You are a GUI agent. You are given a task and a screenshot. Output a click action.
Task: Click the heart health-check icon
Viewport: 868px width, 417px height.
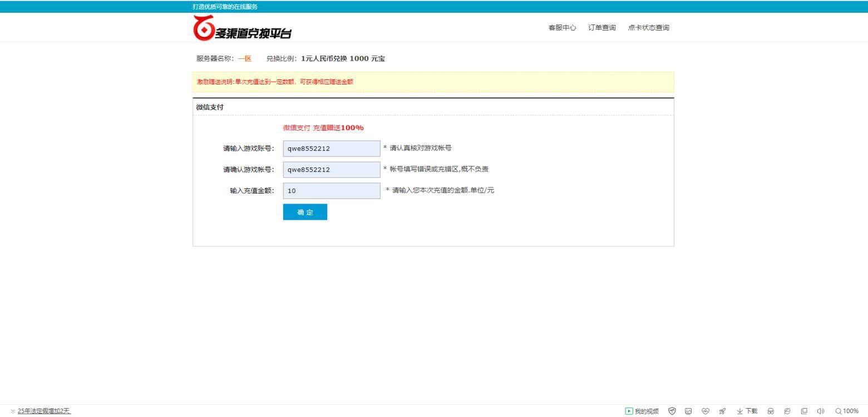706,411
